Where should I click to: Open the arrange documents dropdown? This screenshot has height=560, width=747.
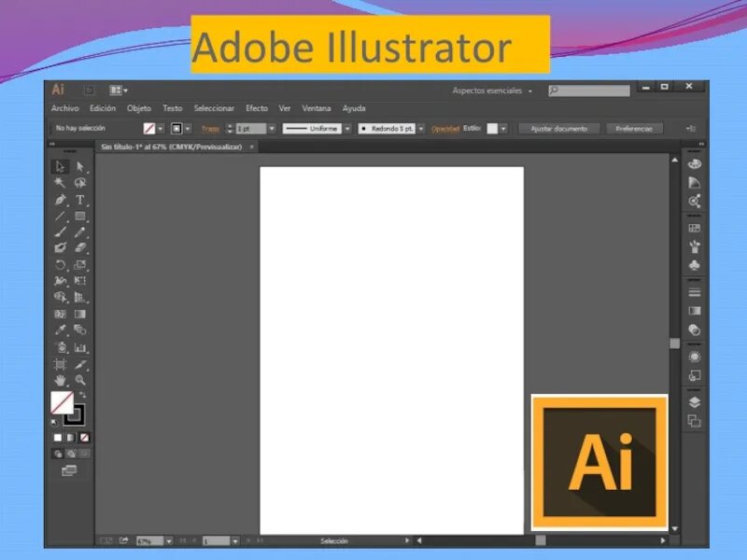pyautogui.click(x=119, y=90)
